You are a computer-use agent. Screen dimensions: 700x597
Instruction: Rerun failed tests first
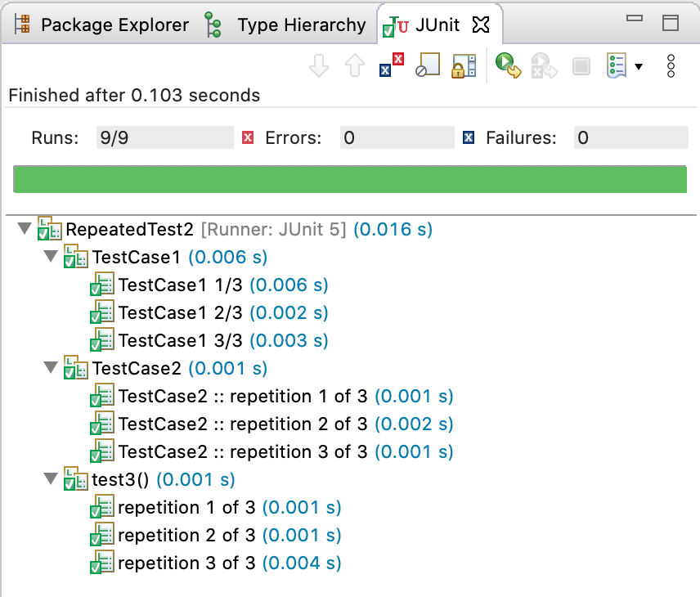click(543, 65)
